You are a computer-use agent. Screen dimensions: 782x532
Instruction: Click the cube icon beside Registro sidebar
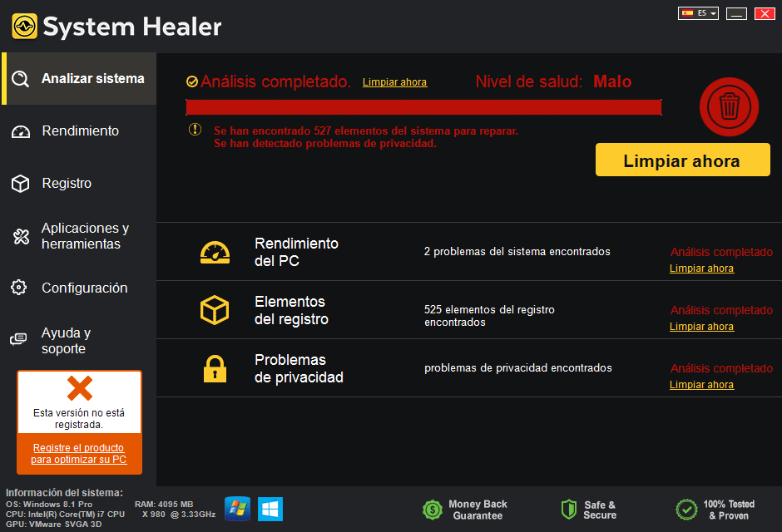coord(21,184)
